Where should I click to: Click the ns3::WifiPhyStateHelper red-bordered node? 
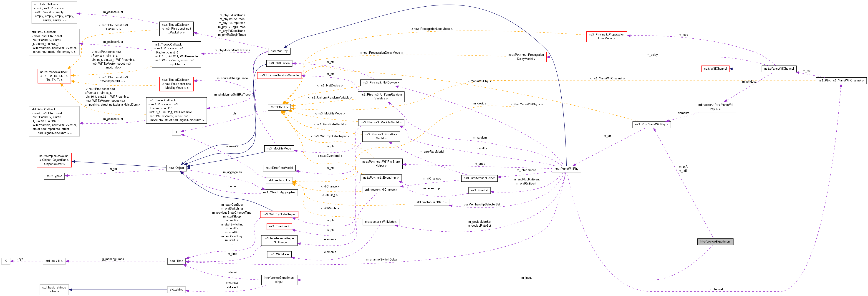[279, 214]
